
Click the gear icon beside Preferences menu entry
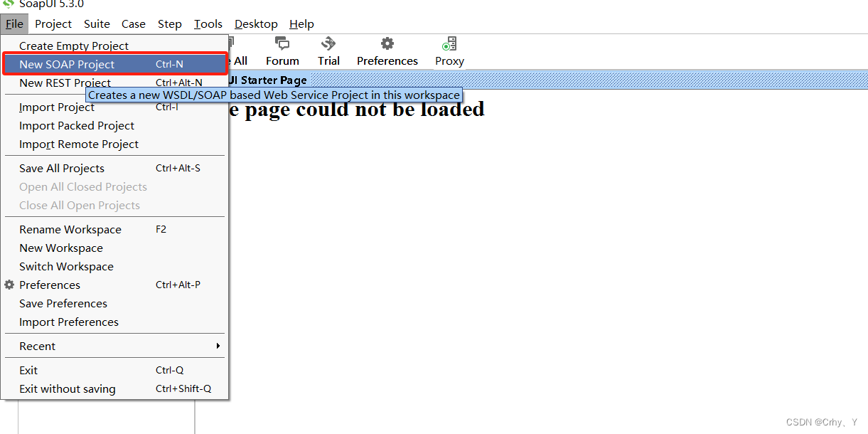coord(9,285)
